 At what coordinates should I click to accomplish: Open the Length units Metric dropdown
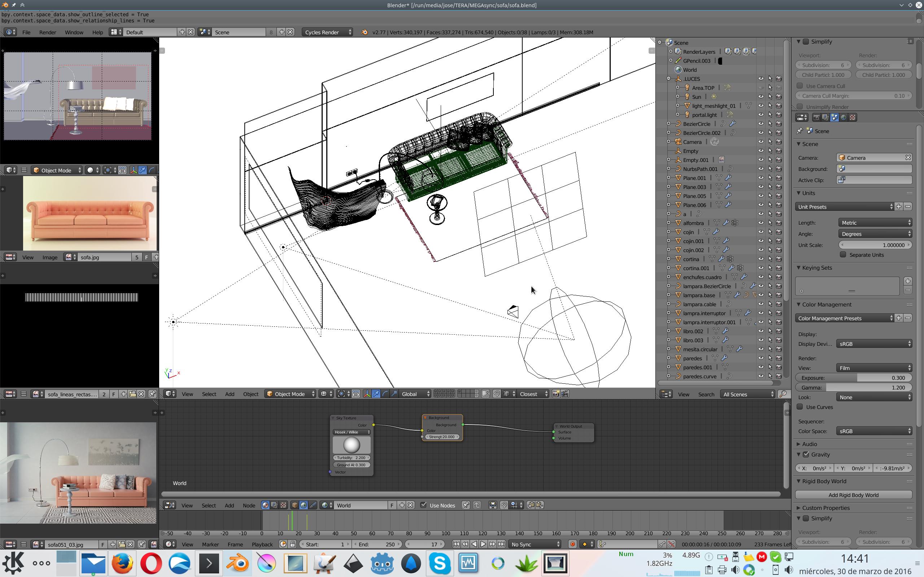[x=875, y=223]
